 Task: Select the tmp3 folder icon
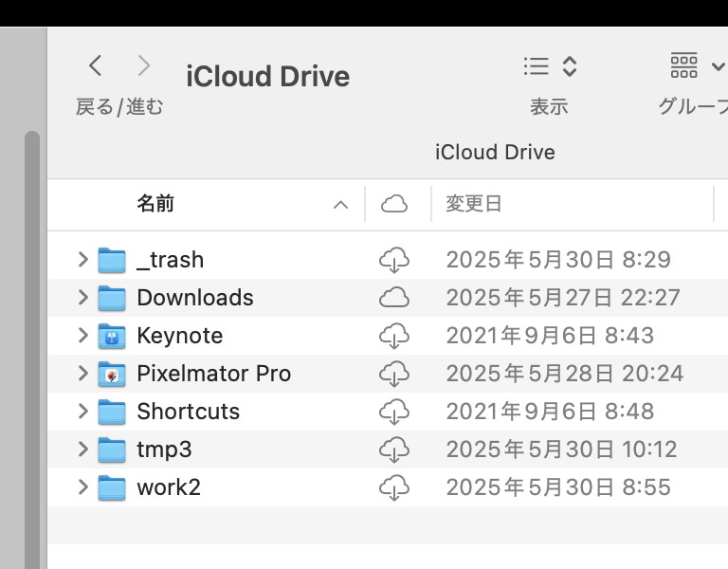point(112,450)
